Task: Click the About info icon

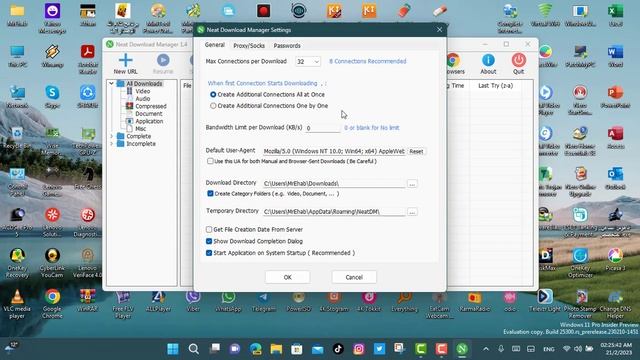Action: (x=488, y=60)
